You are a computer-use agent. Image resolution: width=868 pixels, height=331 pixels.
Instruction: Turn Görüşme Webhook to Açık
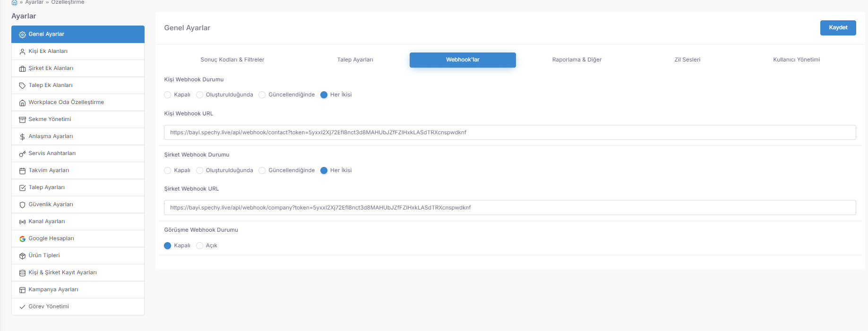coord(200,245)
